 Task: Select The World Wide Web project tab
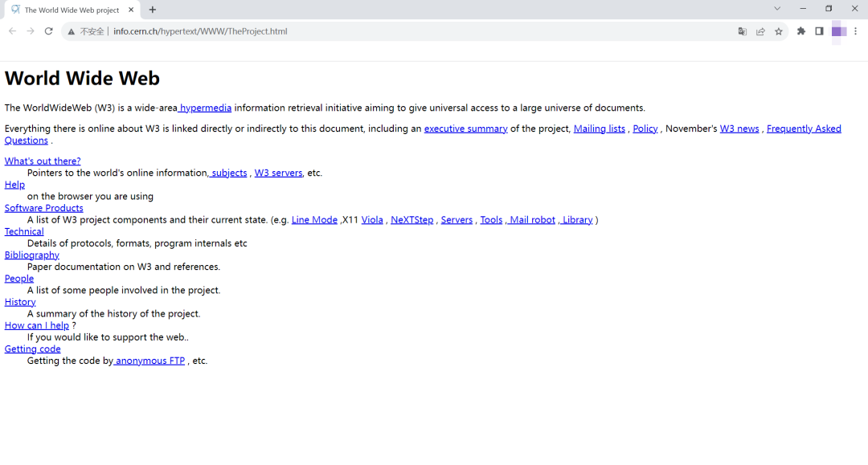(x=71, y=10)
